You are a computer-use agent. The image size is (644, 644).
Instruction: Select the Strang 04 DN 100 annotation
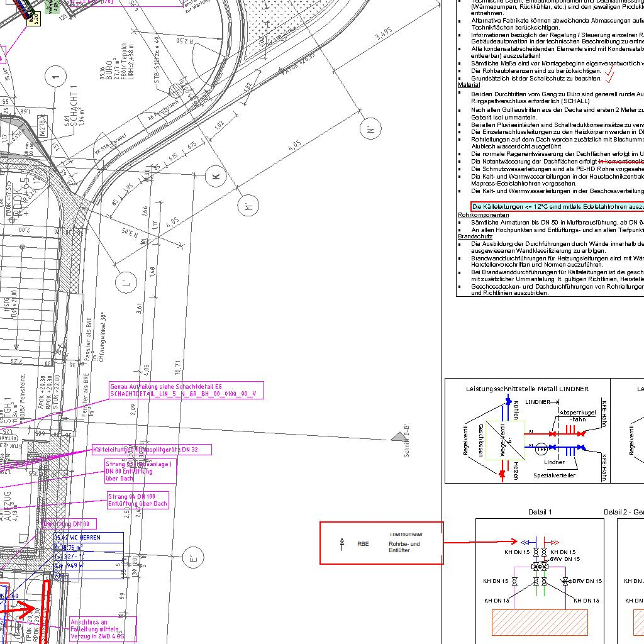tap(138, 500)
